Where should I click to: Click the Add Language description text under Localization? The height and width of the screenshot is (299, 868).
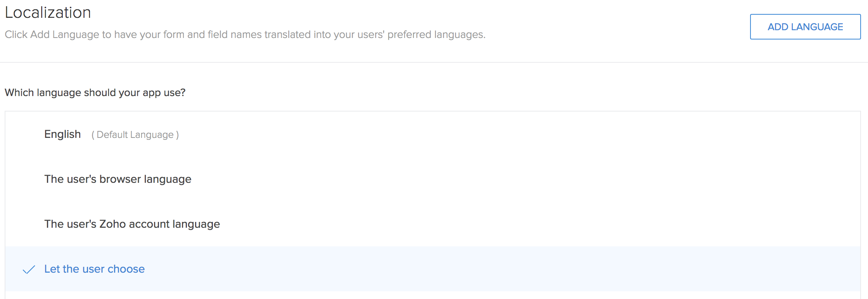[x=245, y=35]
